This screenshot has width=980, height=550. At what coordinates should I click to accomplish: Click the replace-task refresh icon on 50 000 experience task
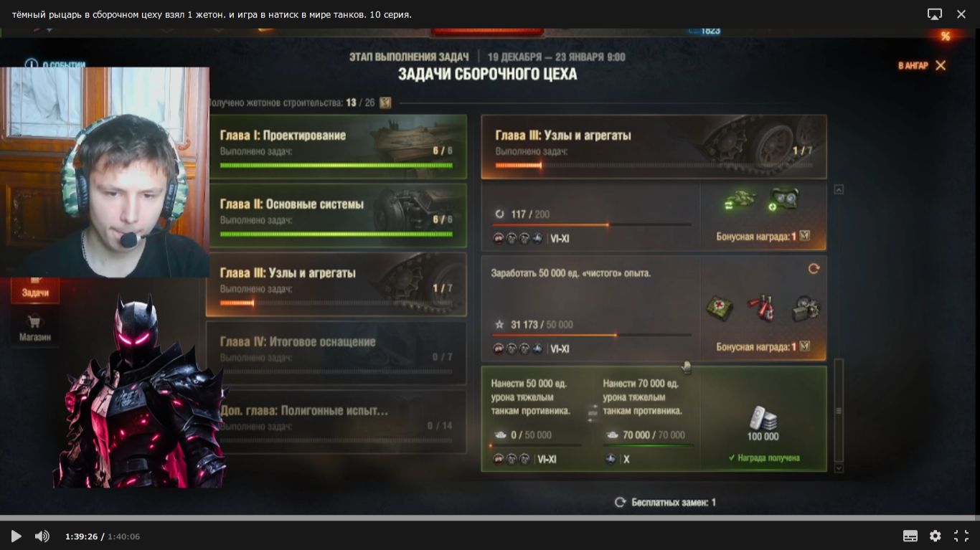[814, 269]
